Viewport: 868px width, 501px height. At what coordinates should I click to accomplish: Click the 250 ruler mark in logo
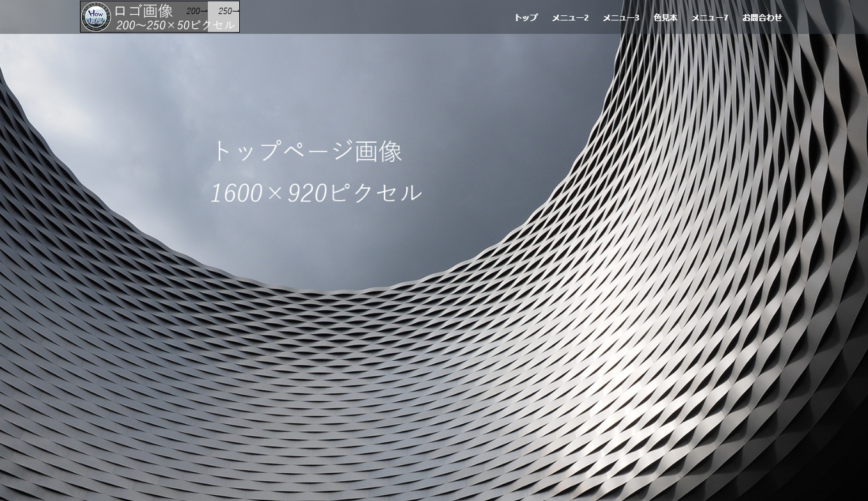click(x=225, y=11)
